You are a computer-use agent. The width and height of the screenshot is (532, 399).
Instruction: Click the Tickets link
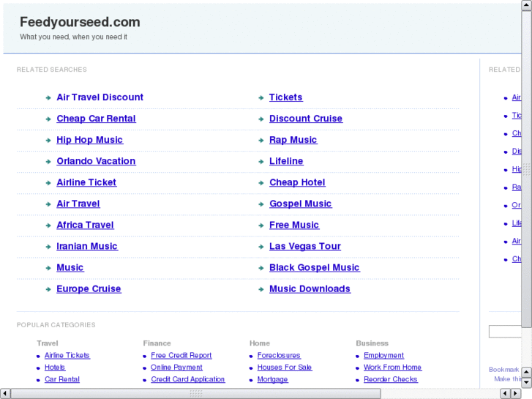285,97
